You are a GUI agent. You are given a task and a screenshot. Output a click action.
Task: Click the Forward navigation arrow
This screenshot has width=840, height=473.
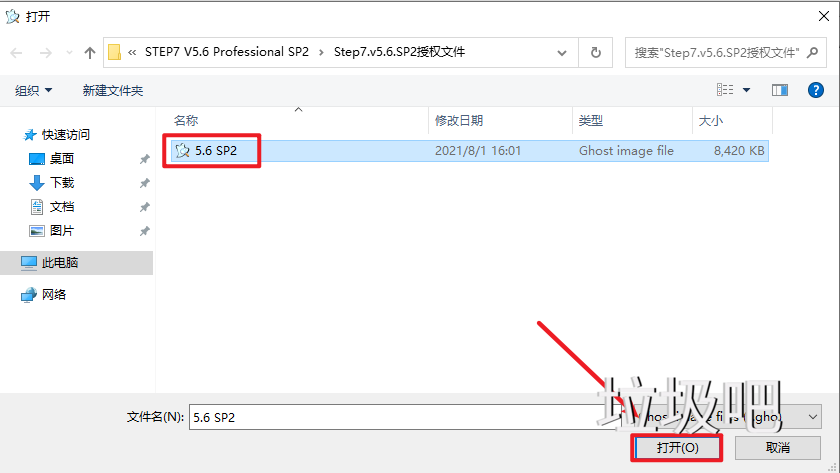tap(45, 53)
